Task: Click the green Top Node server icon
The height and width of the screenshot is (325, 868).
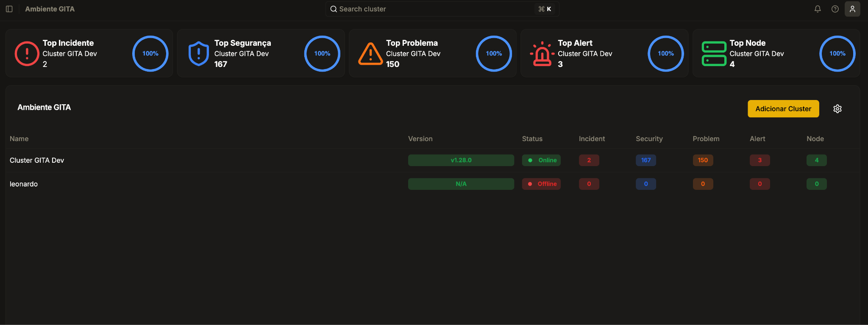Action: click(x=714, y=54)
